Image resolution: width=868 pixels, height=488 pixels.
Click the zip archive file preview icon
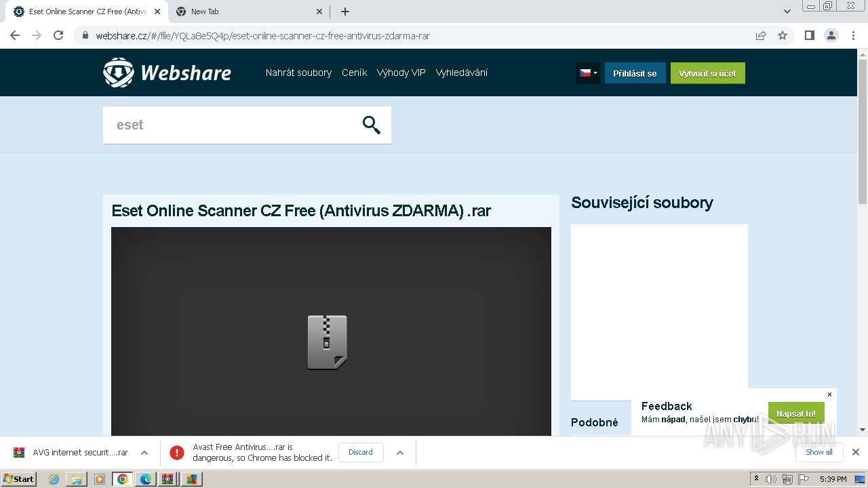point(328,342)
